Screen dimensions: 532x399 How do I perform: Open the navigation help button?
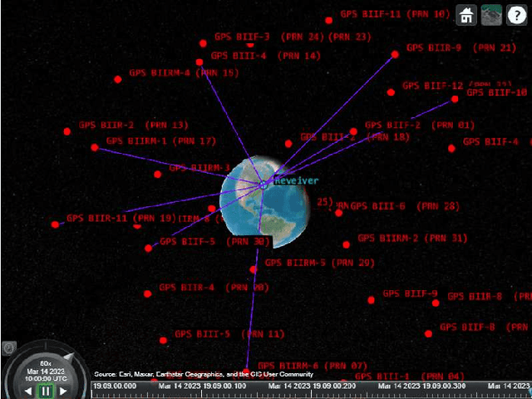pos(515,15)
